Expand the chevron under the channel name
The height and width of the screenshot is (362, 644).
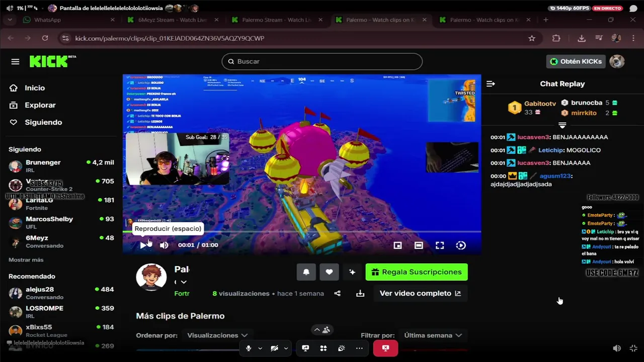(x=184, y=282)
